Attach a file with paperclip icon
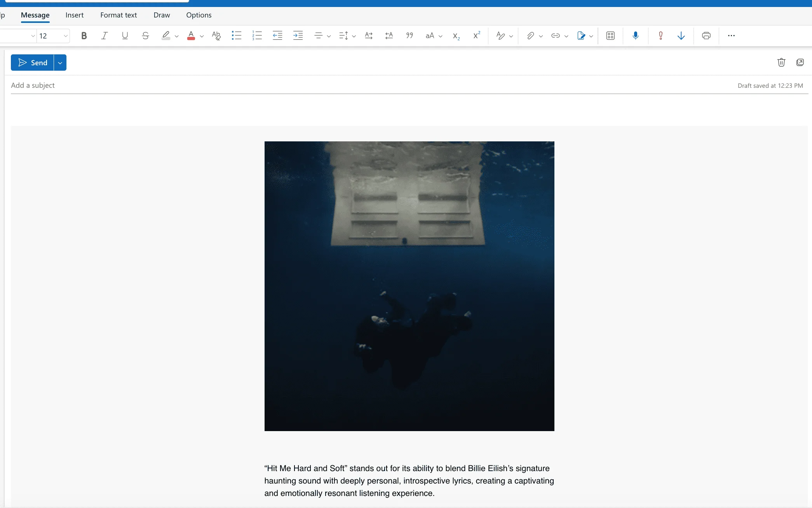Image resolution: width=812 pixels, height=508 pixels. pos(530,36)
